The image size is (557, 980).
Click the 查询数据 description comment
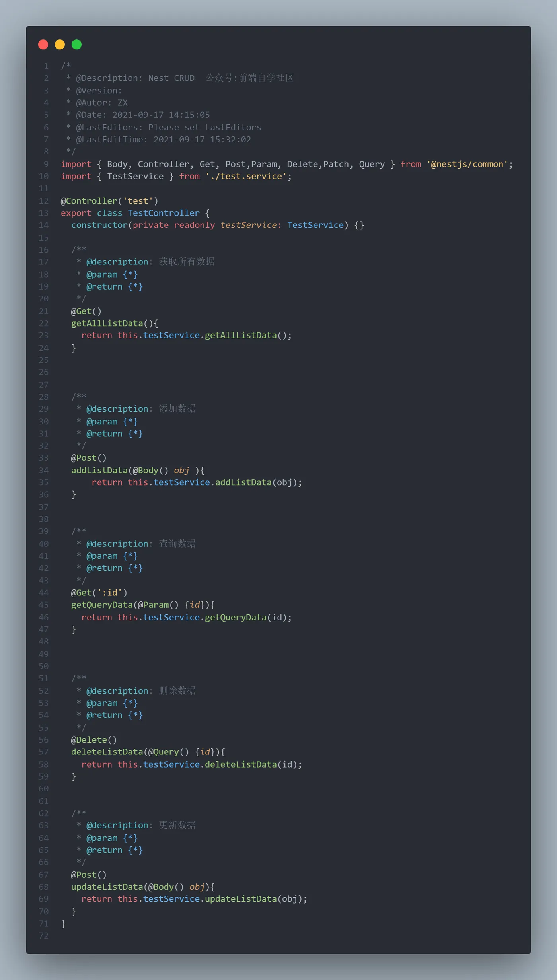point(177,543)
